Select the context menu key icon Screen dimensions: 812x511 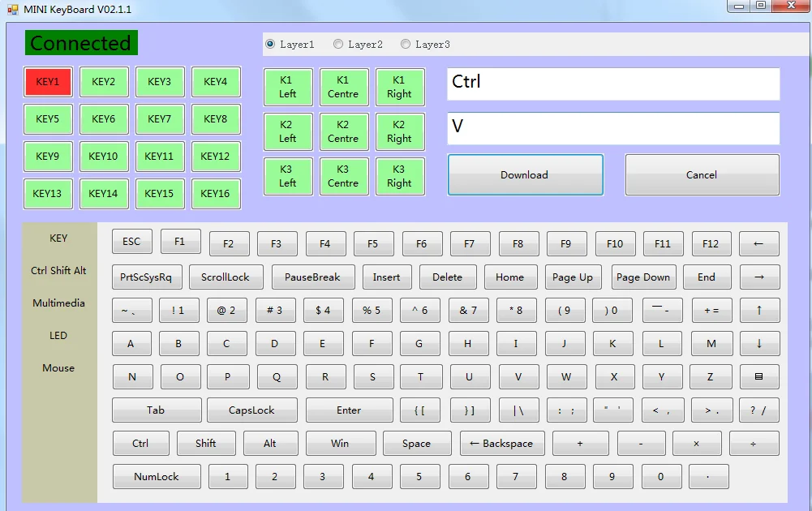(x=759, y=376)
